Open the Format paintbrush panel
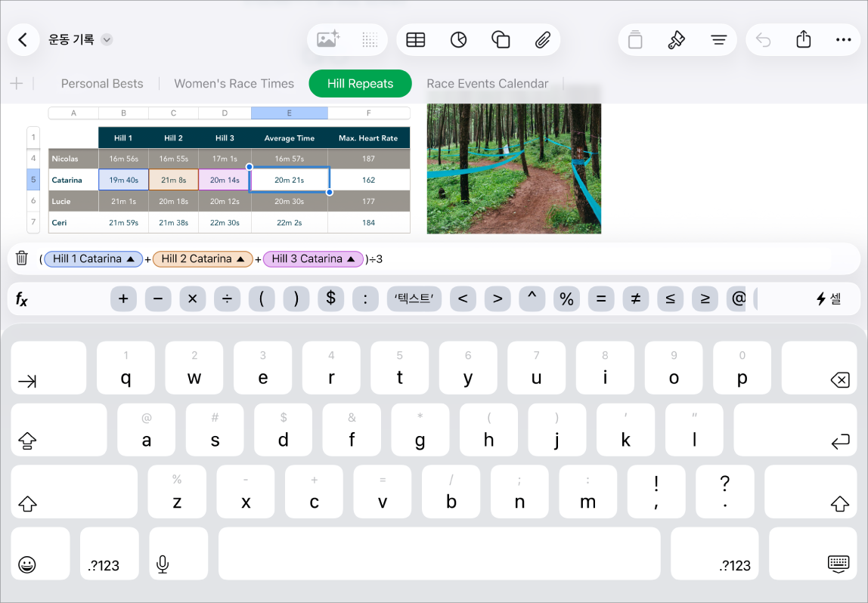Image resolution: width=868 pixels, height=603 pixels. point(677,40)
